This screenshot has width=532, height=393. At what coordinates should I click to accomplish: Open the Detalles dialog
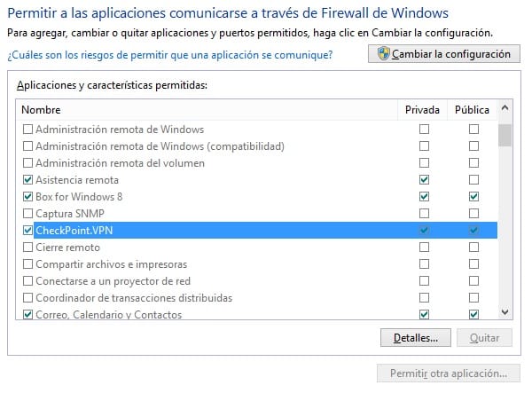(x=415, y=338)
